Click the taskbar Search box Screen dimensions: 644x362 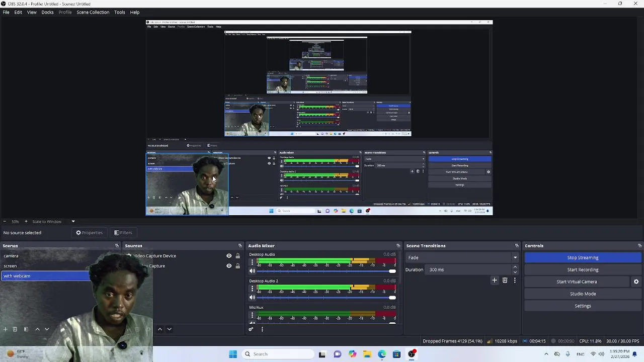(278, 354)
